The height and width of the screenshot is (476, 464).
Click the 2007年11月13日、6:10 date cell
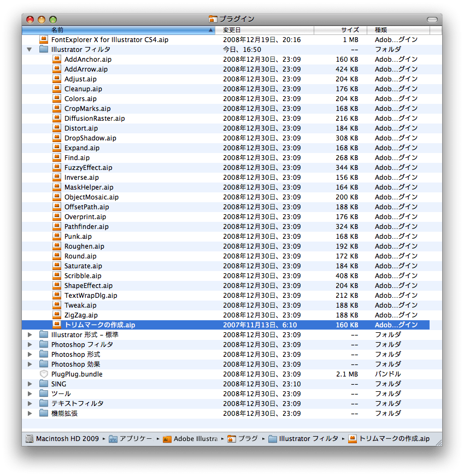tap(260, 325)
